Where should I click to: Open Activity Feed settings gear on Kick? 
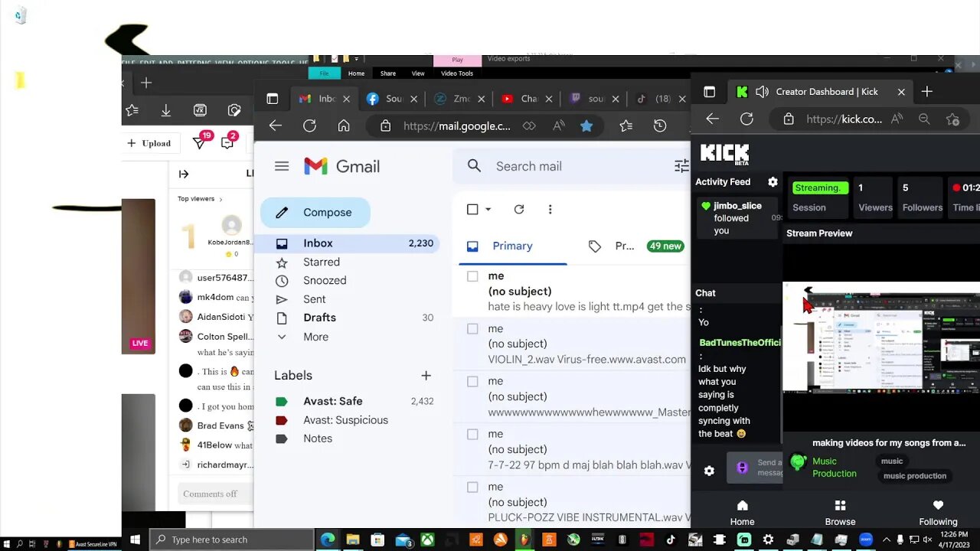(x=773, y=182)
